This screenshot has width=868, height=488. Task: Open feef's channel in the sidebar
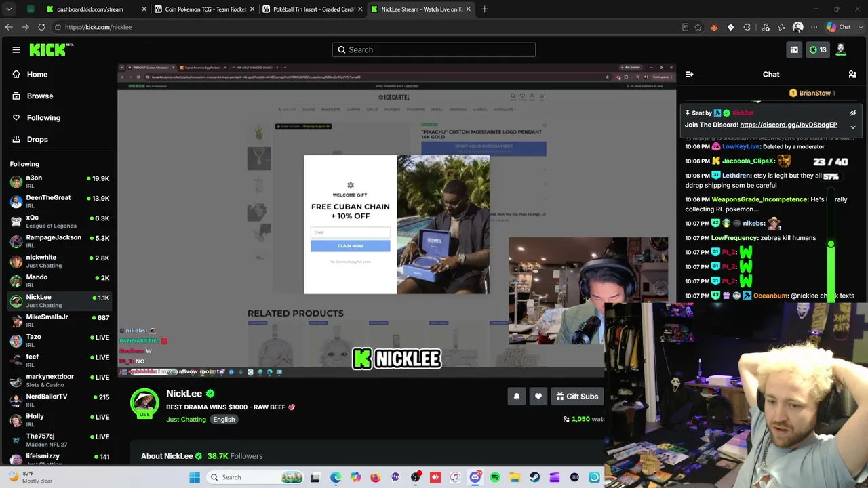click(x=60, y=361)
